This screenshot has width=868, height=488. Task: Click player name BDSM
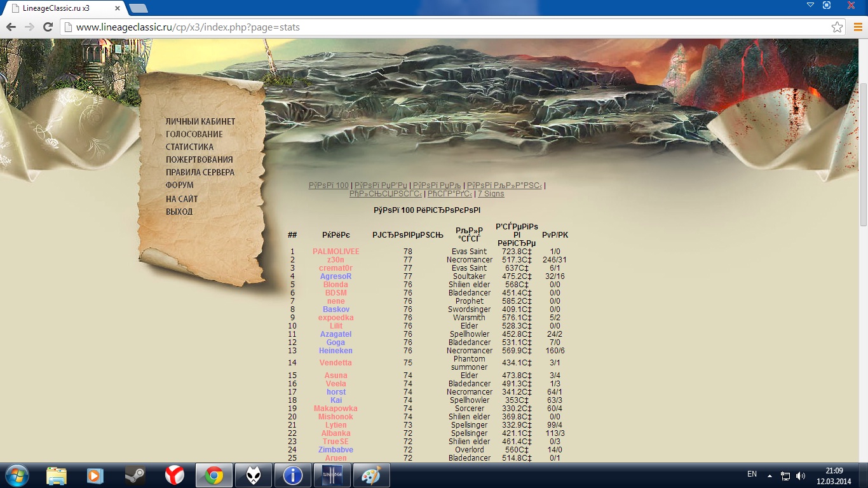pyautogui.click(x=336, y=293)
